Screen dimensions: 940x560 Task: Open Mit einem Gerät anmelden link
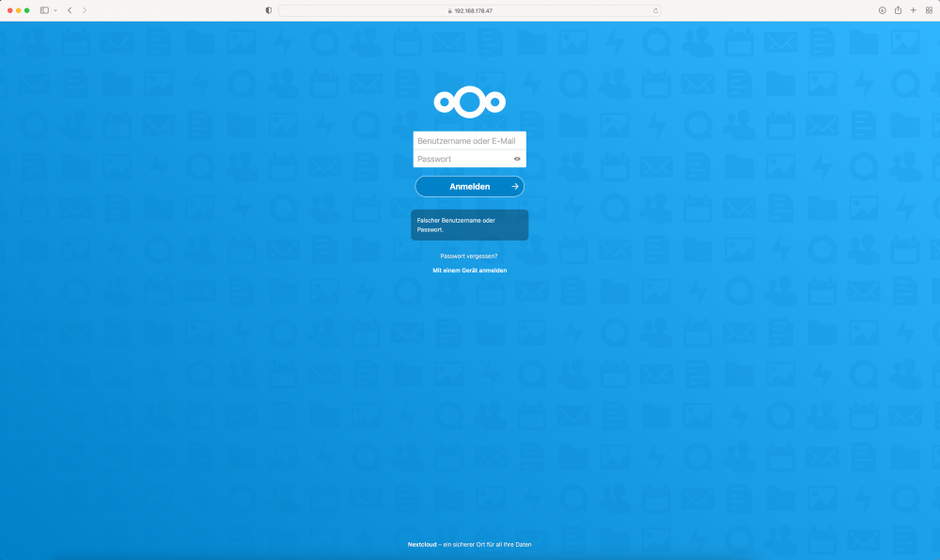(x=469, y=270)
